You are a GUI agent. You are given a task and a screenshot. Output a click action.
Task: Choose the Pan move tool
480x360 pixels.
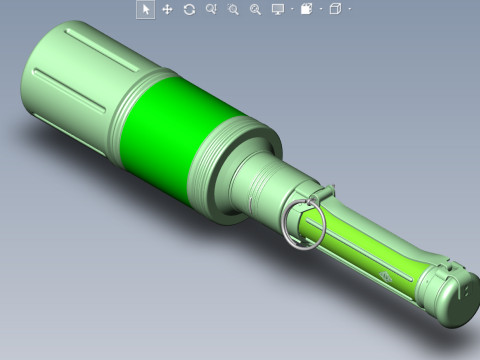pyautogui.click(x=167, y=9)
